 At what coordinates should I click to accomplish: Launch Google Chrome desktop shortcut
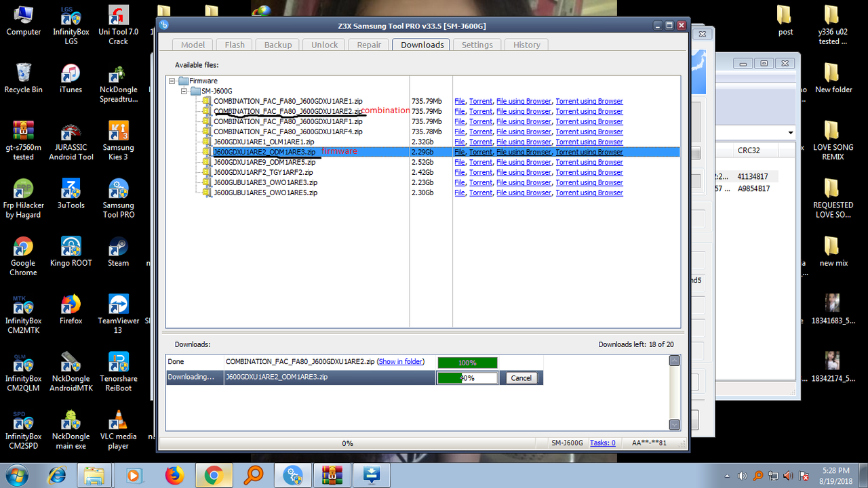tap(23, 256)
